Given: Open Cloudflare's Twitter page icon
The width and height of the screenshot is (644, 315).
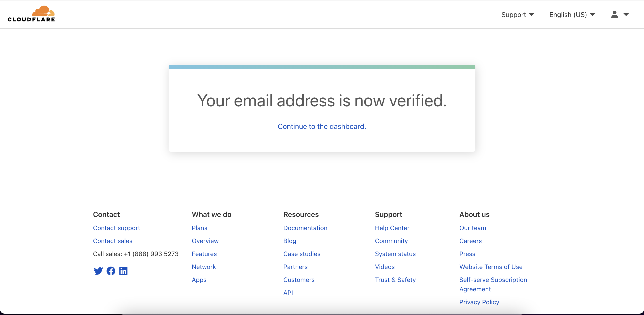Looking at the screenshot, I should coord(98,271).
